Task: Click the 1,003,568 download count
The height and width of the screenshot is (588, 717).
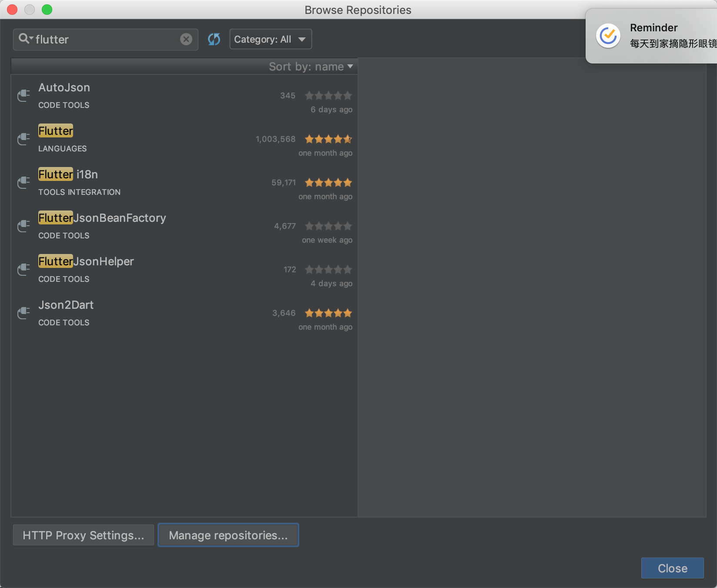Action: 276,139
